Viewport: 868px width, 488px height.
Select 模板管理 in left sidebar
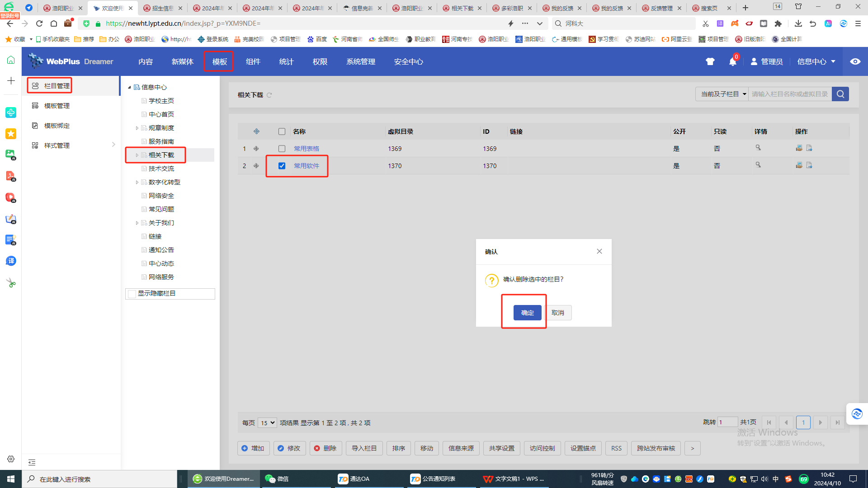click(57, 106)
